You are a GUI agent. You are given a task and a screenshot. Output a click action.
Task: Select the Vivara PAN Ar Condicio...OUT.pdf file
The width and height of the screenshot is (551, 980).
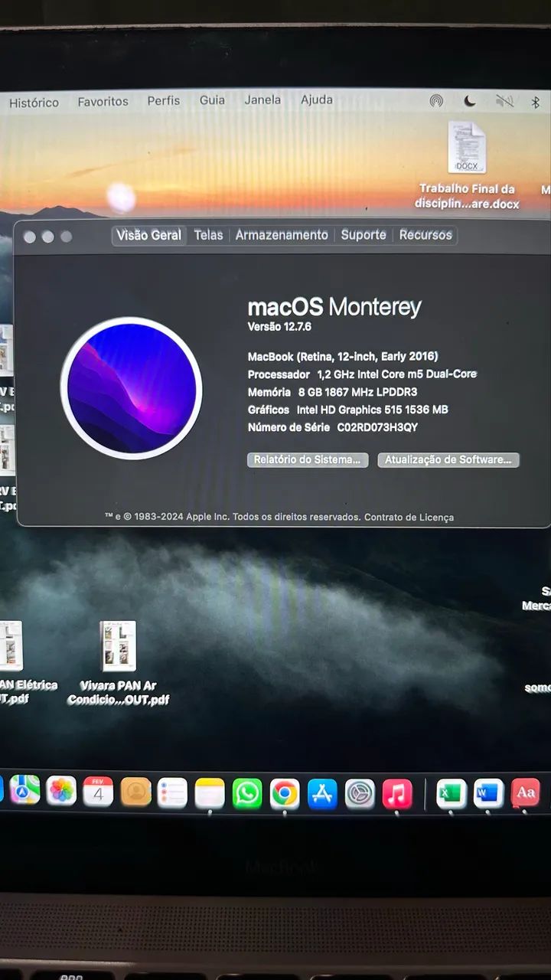(118, 663)
